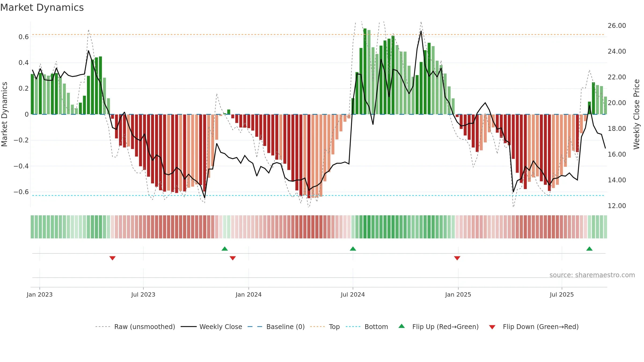This screenshot has width=644, height=362.
Task: Click the flip-up marker near Jul 2024
Action: click(353, 249)
